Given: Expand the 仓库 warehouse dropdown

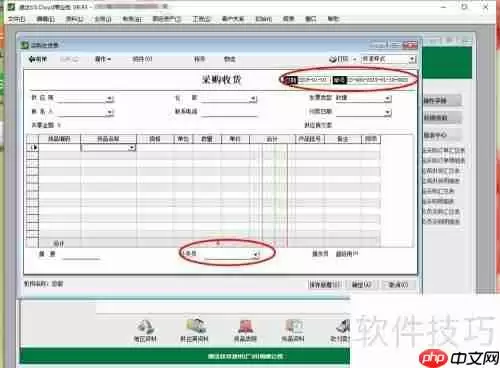Looking at the screenshot, I should [254, 99].
